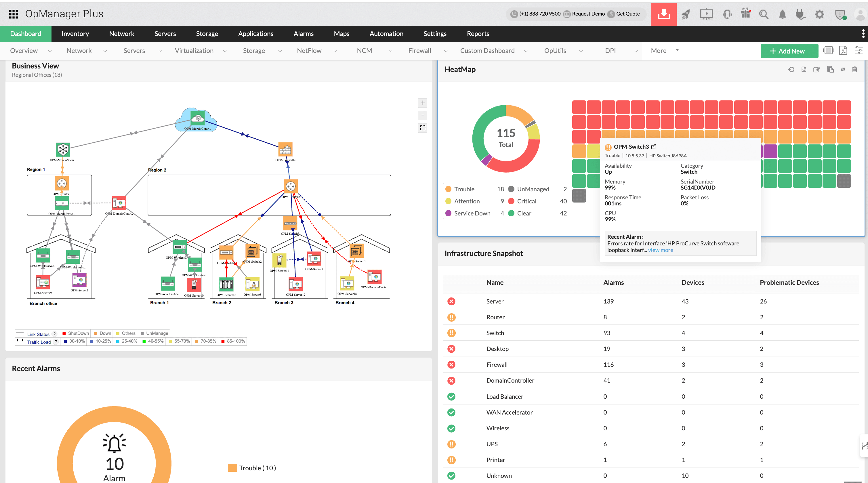Refresh the HeatMap widget
The height and width of the screenshot is (483, 868).
tap(791, 69)
